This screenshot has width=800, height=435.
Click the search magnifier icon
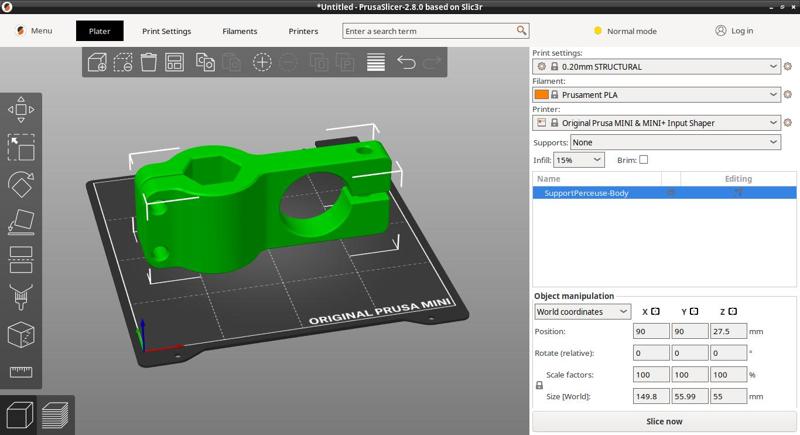coord(521,31)
